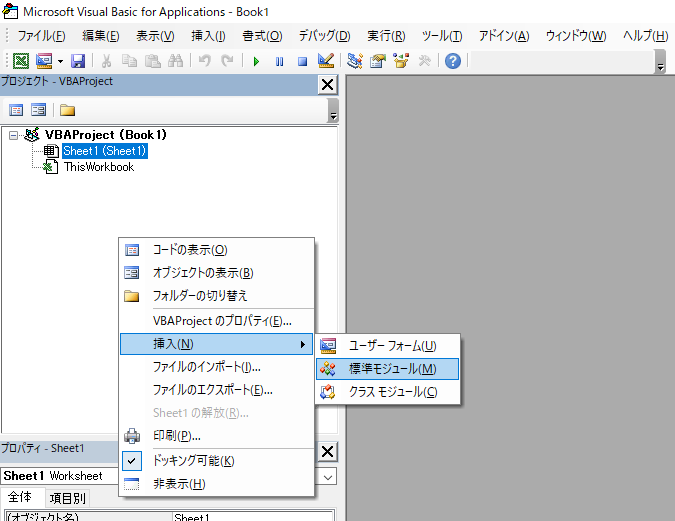
Task: Open main toolbar options overflow arrow
Action: (660, 62)
